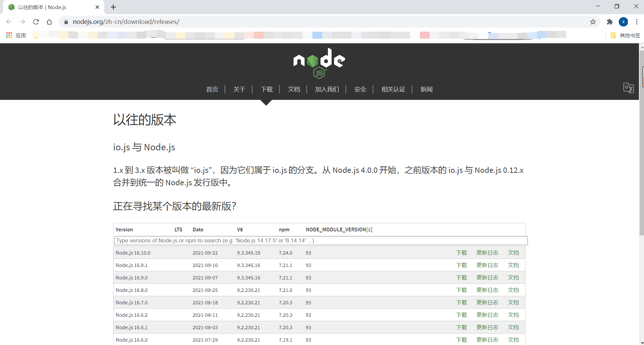Open docs for Node.js 16.9.1
This screenshot has width=644, height=345.
(x=513, y=265)
